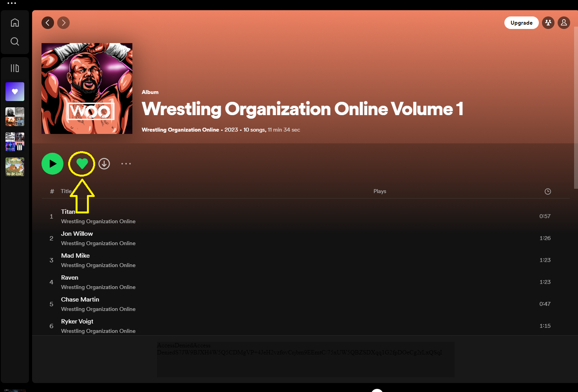
Task: Select the track Jon Willow
Action: coord(77,233)
